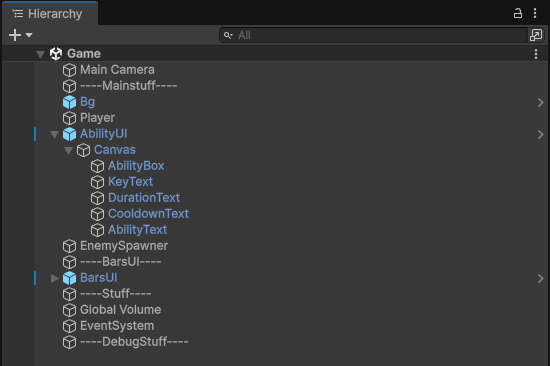Click the EnemySpawner cube icon

pyautogui.click(x=69, y=246)
